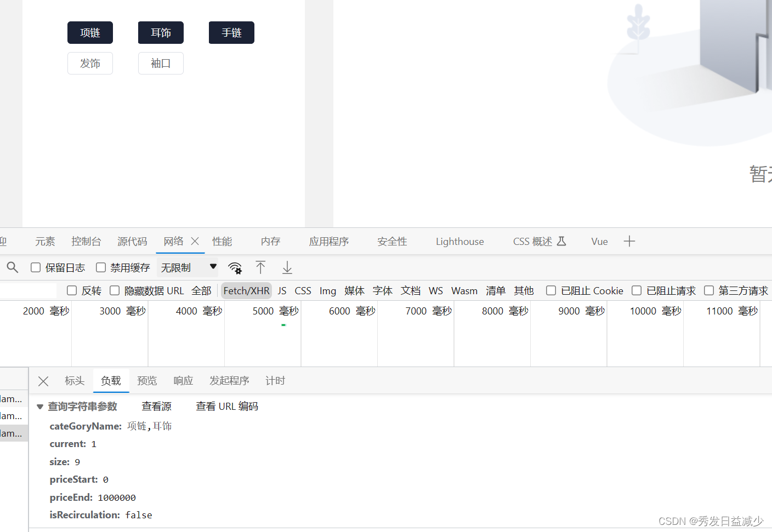Viewport: 772px width, 532px height.
Task: Collapse the 查询字符串参数 section
Action: point(39,406)
